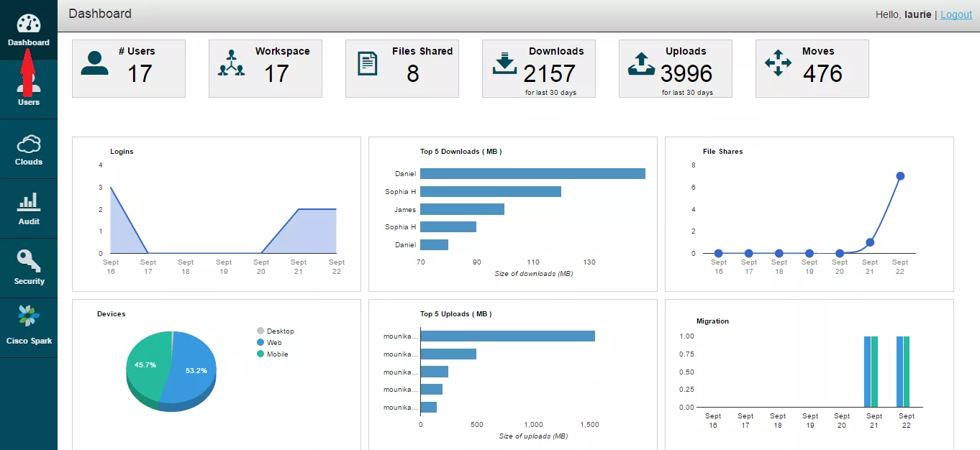
Task: Click the Files Shared document icon
Action: 368,63
